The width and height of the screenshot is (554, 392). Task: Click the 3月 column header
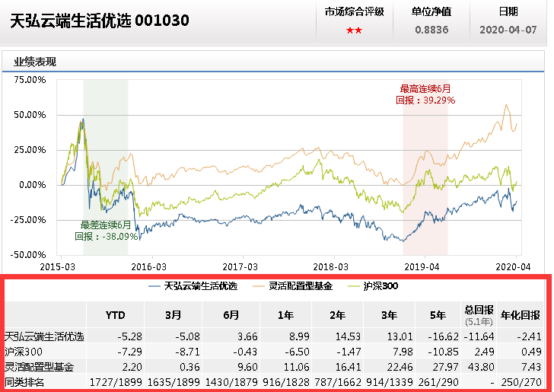click(x=174, y=314)
